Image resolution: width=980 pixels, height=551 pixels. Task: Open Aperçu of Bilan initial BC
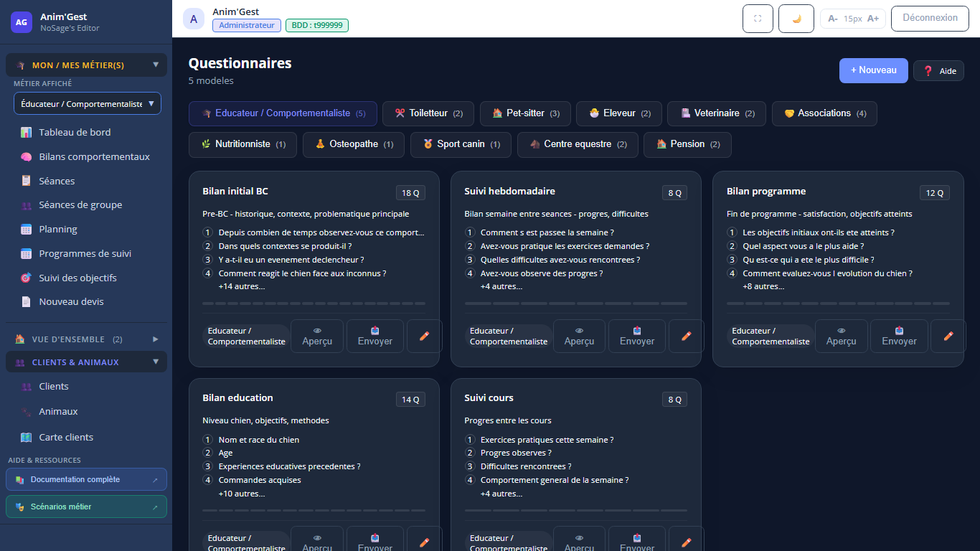click(317, 336)
